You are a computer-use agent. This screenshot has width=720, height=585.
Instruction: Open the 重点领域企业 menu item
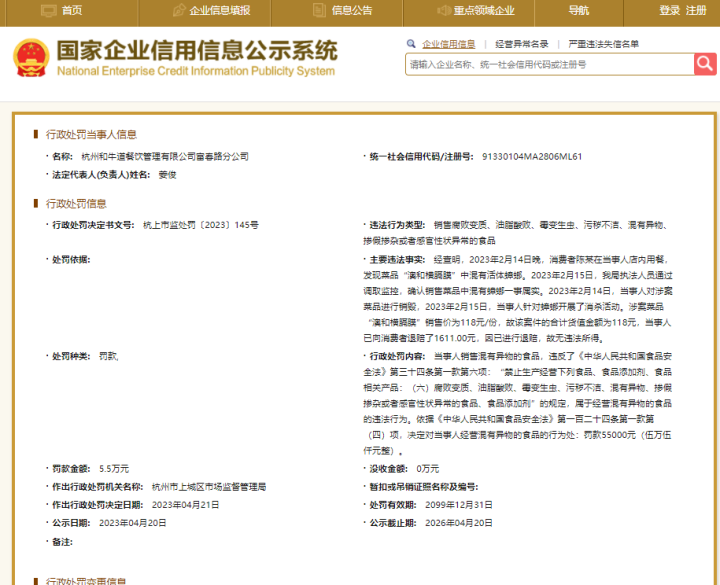[484, 10]
